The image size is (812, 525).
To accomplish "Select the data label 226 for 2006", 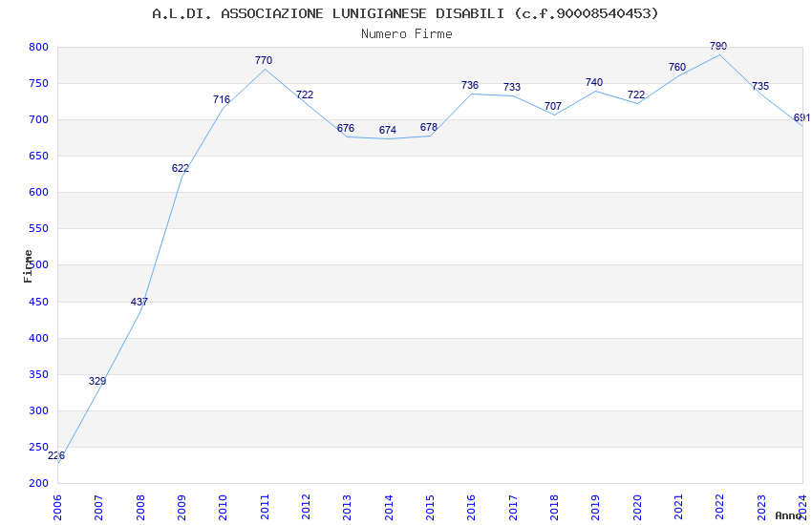I will [56, 455].
